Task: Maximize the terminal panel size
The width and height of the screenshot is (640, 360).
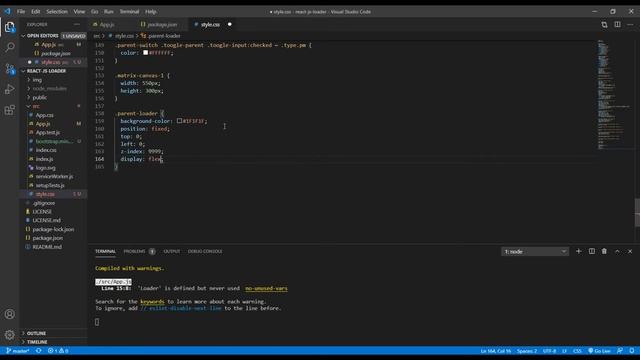Action: (617, 251)
